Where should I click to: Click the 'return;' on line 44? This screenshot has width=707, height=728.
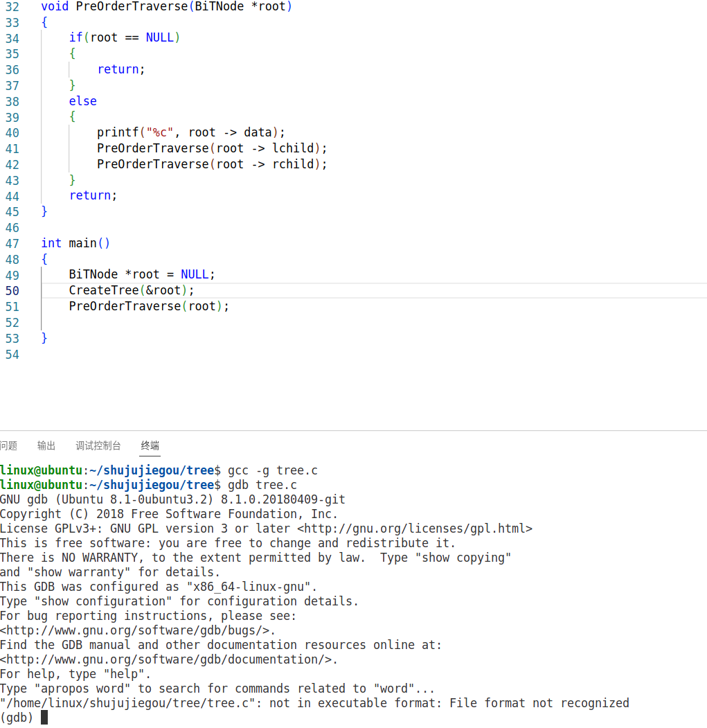tap(93, 195)
